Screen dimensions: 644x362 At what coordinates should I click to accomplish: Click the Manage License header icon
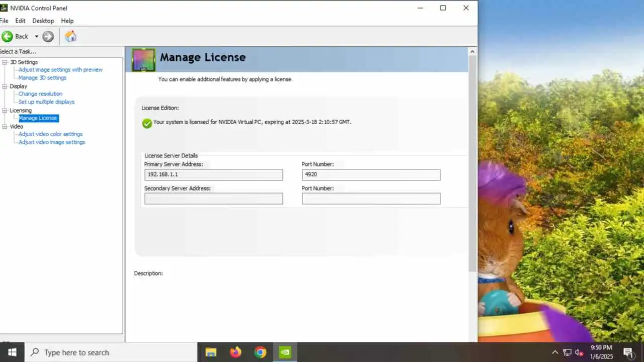pyautogui.click(x=143, y=60)
